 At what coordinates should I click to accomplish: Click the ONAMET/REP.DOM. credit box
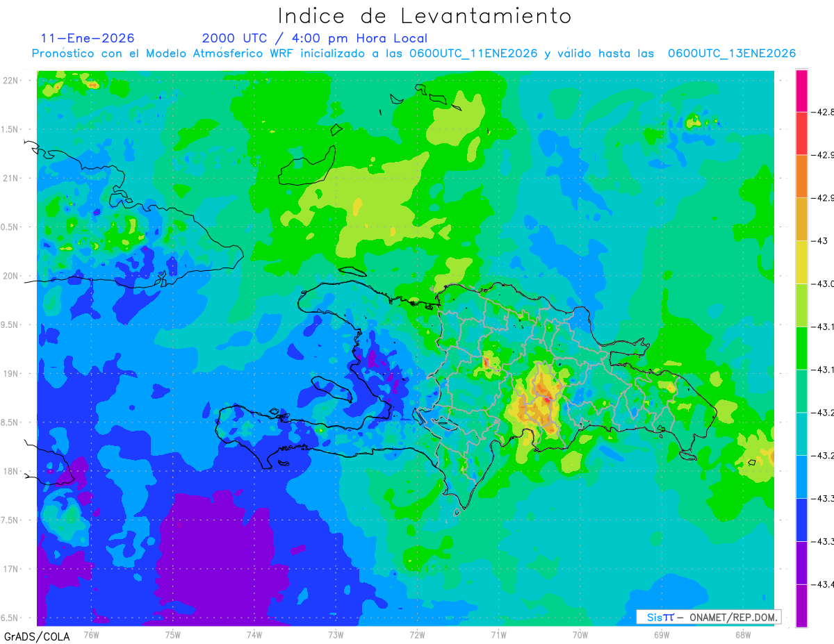pyautogui.click(x=708, y=617)
